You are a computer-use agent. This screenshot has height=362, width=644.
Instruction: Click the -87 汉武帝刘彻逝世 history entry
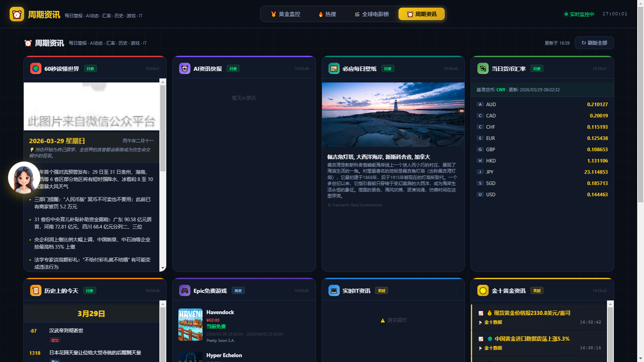(91, 335)
